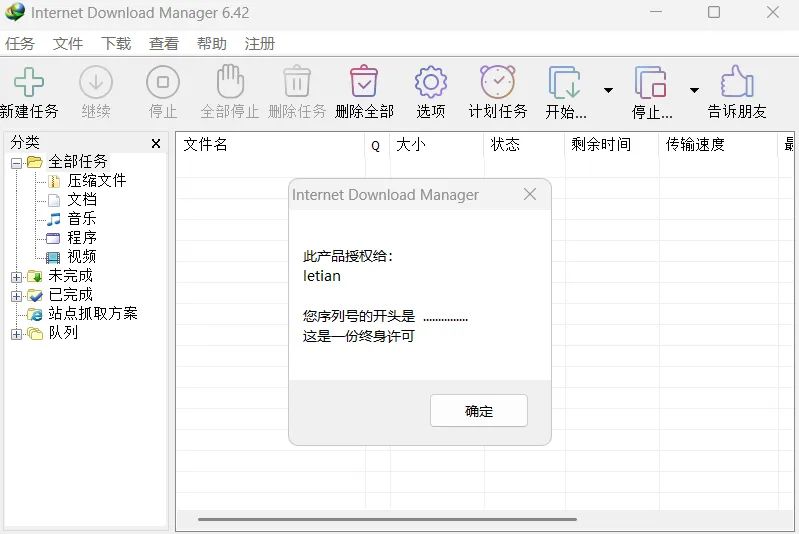Viewport: 799px width, 534px height.
Task: Click the IDM logo in title bar
Action: pyautogui.click(x=15, y=12)
